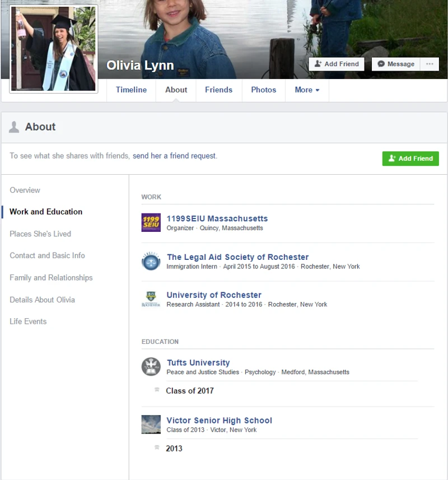This screenshot has height=480, width=448.
Task: Select the About tab
Action: [176, 90]
